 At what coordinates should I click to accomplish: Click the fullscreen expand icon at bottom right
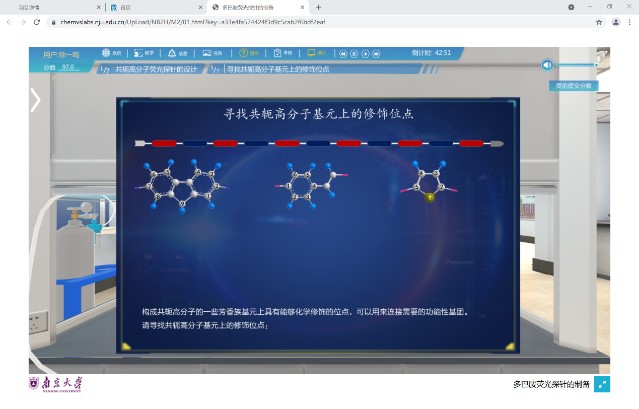pos(602,383)
